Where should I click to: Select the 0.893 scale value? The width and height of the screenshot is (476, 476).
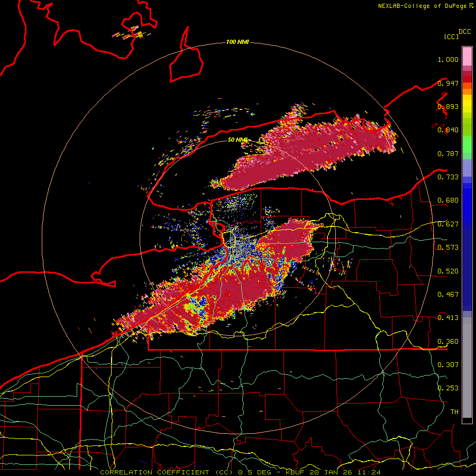448,106
